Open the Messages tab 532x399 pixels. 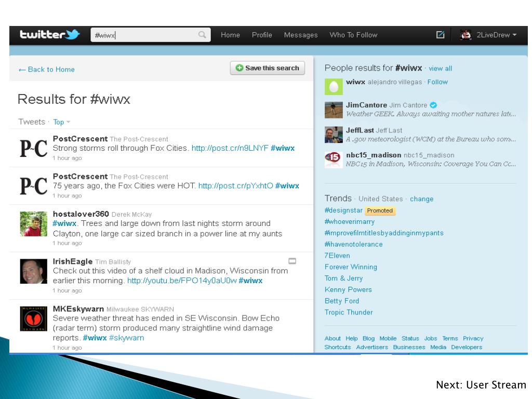(x=301, y=35)
